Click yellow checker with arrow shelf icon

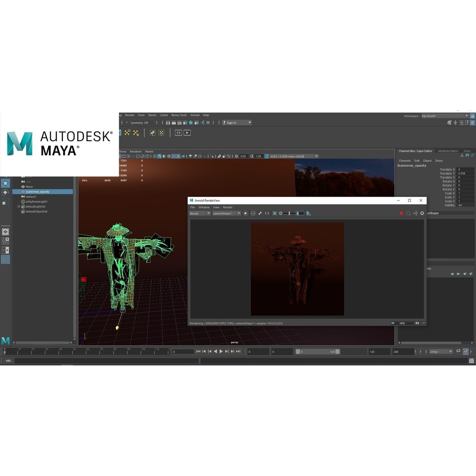coord(127,132)
